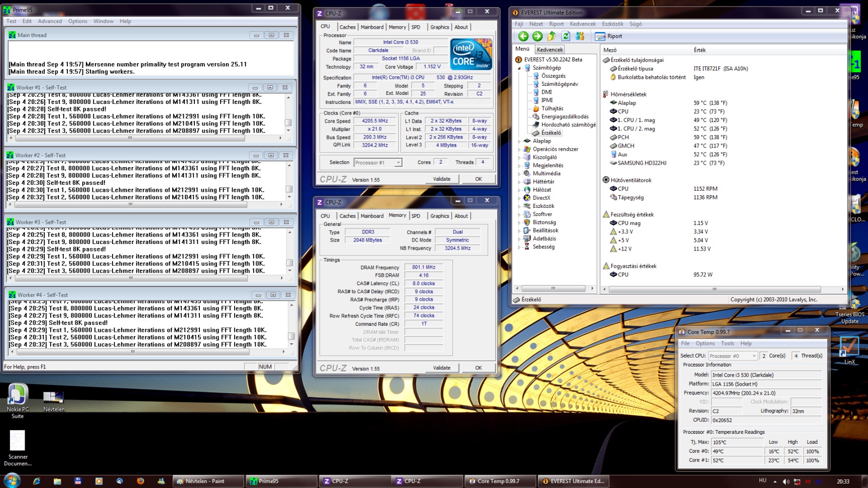Click the Intel Core i3 logo in CPU-Z
Viewport: 868px width, 488px height.
472,54
